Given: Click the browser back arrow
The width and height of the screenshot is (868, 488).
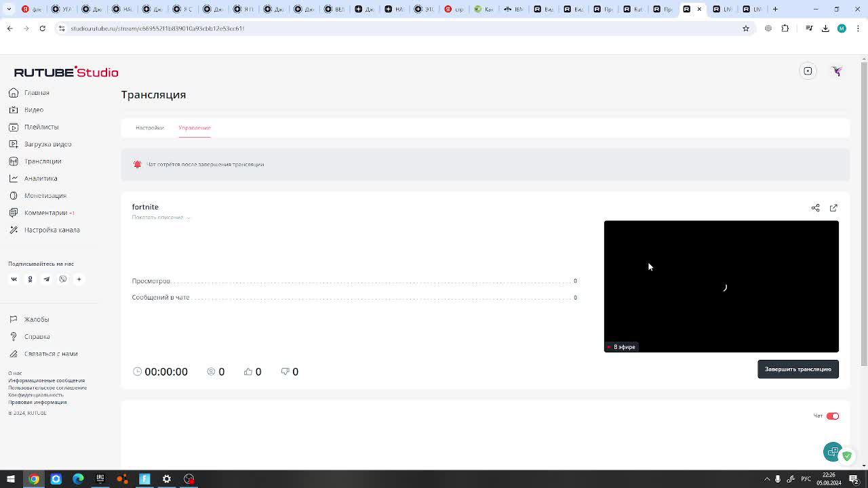Looking at the screenshot, I should tap(9, 28).
